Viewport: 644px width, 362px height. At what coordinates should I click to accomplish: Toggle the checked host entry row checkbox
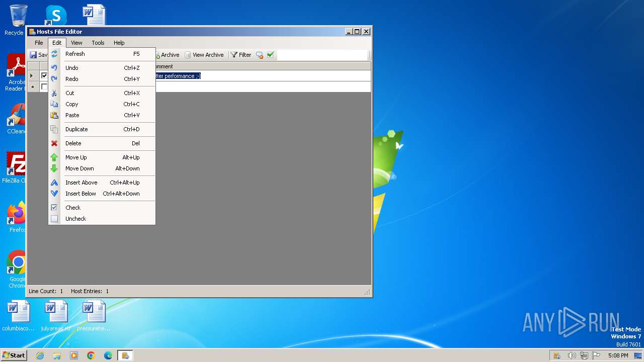tap(44, 76)
